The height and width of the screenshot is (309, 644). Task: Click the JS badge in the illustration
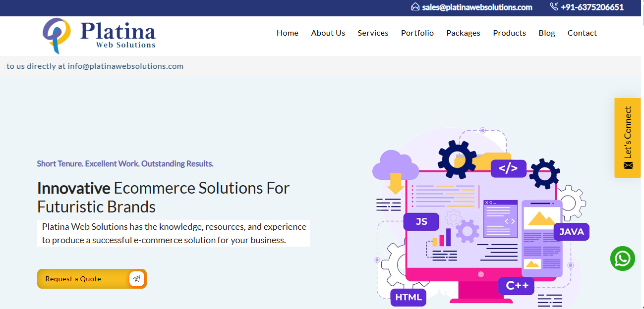421,222
